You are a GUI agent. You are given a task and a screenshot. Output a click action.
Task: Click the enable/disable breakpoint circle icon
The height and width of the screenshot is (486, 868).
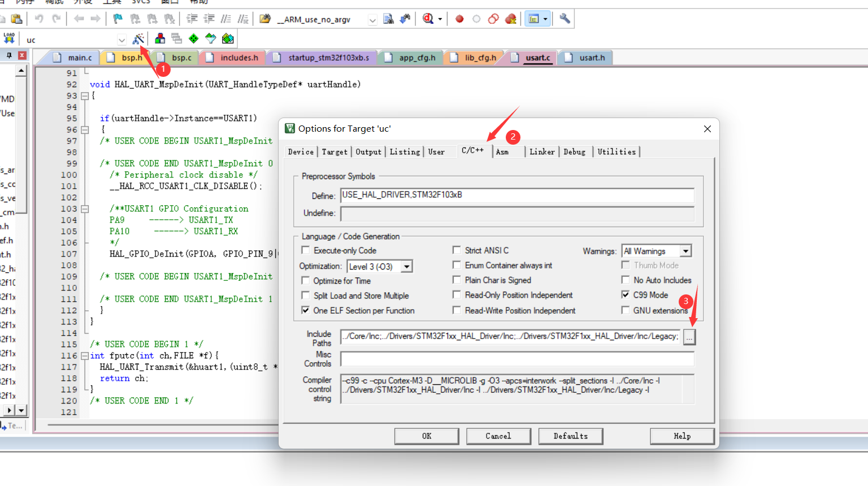(x=476, y=19)
